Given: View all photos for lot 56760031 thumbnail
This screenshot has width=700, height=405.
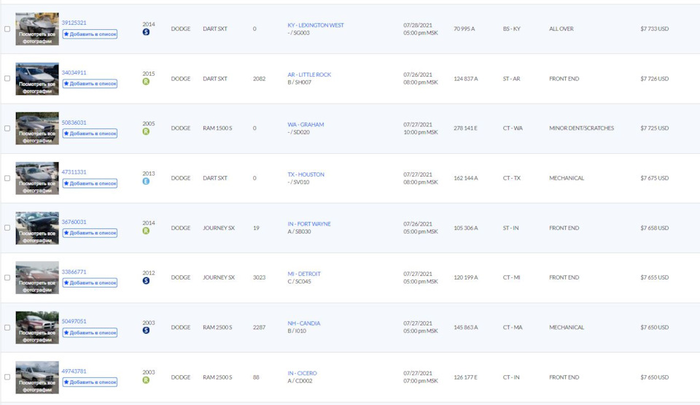Looking at the screenshot, I should tap(36, 227).
